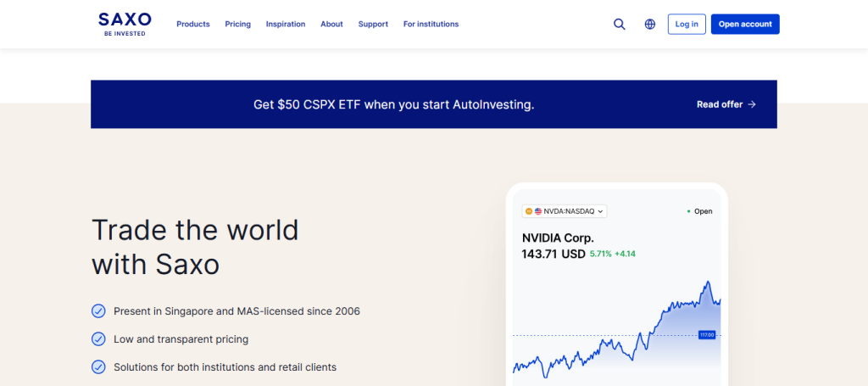Screen dimensions: 868x386
Task: Click the checkmark icon beside MAS-licensed line
Action: coord(98,311)
